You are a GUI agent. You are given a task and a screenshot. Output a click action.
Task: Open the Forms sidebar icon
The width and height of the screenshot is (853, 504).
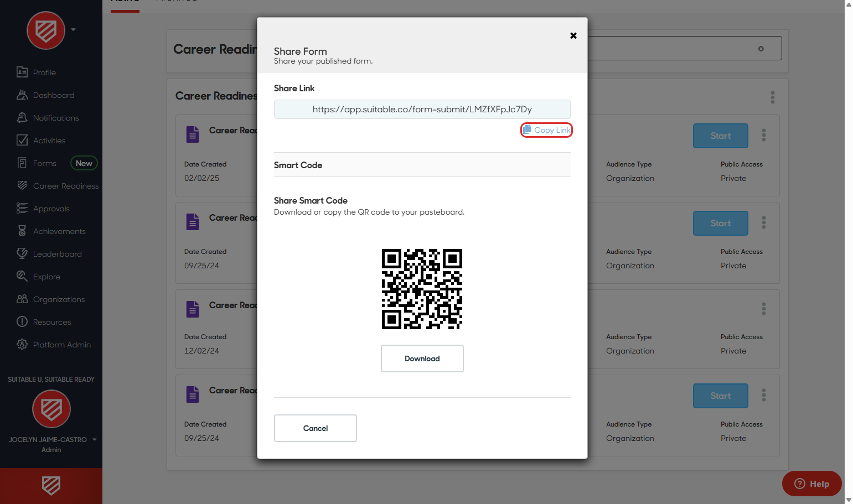(22, 163)
